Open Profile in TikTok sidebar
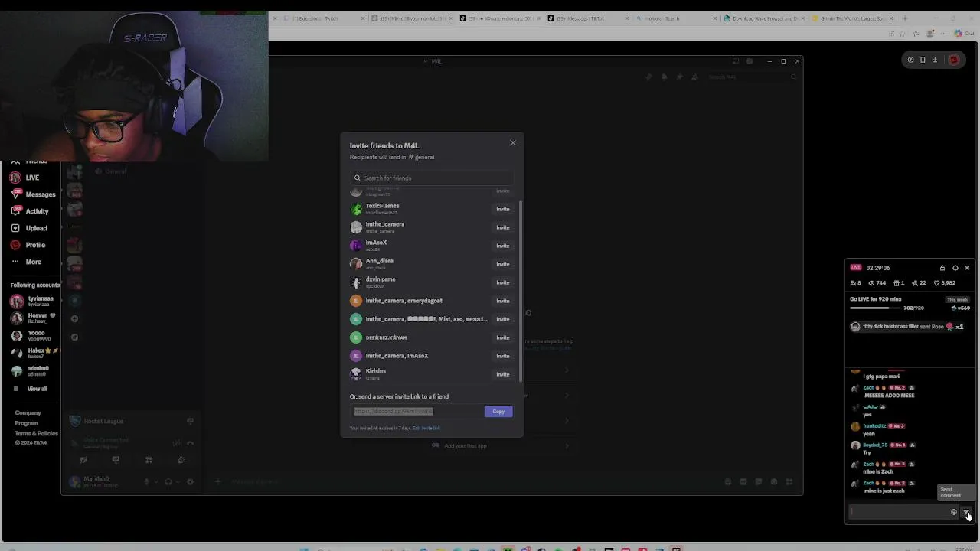The image size is (980, 551). (x=28, y=245)
